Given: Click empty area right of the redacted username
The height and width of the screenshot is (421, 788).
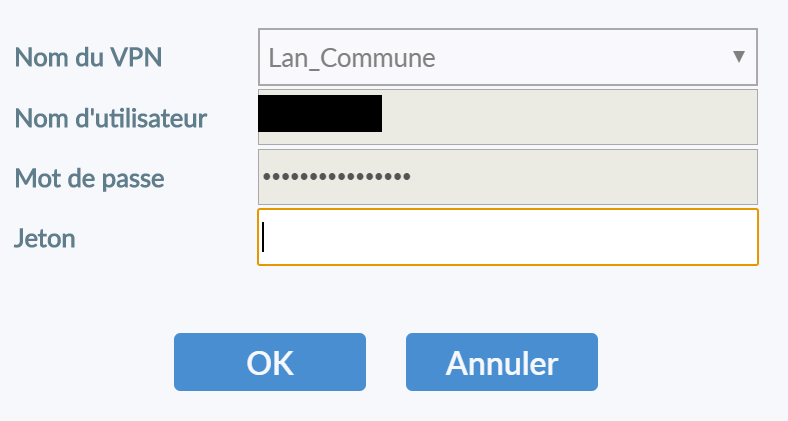Looking at the screenshot, I should coord(570,117).
